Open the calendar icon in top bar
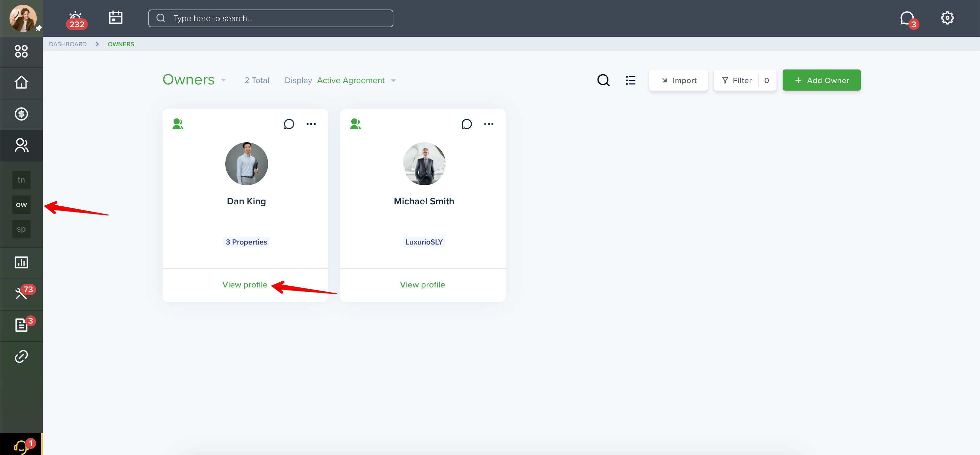The image size is (980, 455). (x=116, y=17)
